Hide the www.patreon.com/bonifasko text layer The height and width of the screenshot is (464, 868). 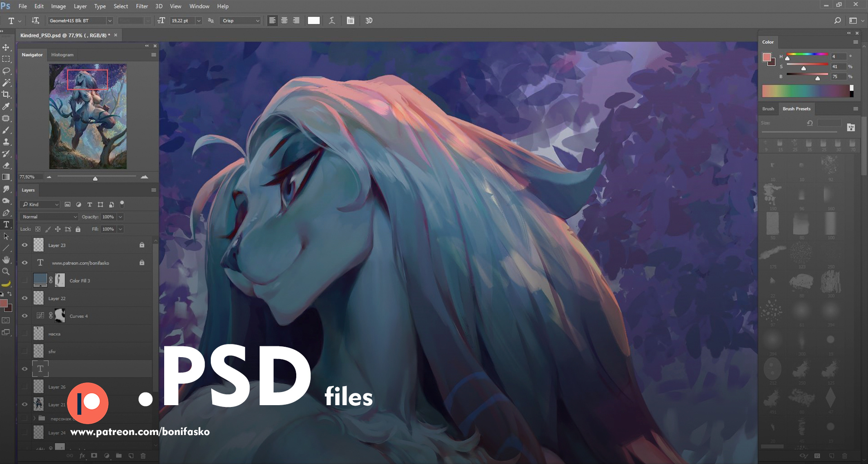point(25,263)
